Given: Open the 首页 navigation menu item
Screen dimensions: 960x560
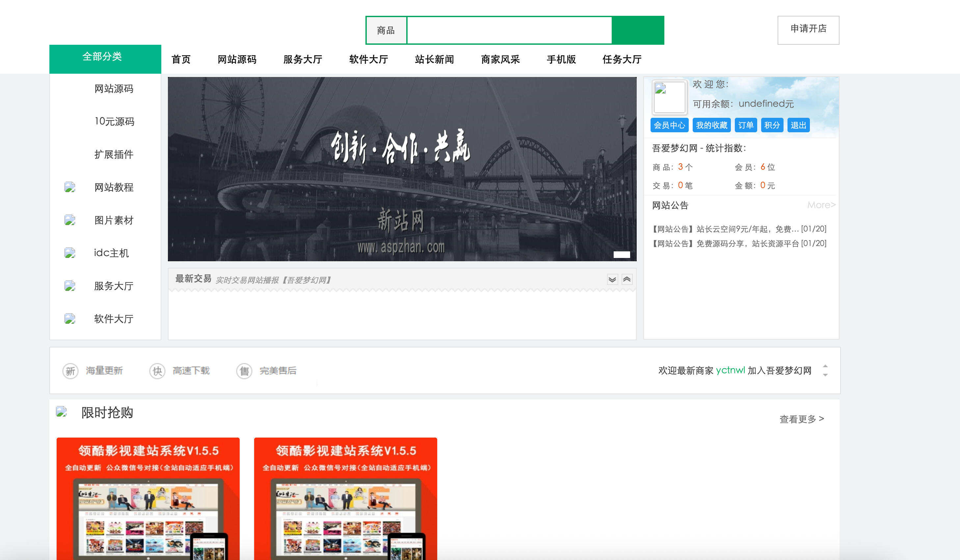Looking at the screenshot, I should click(x=182, y=59).
